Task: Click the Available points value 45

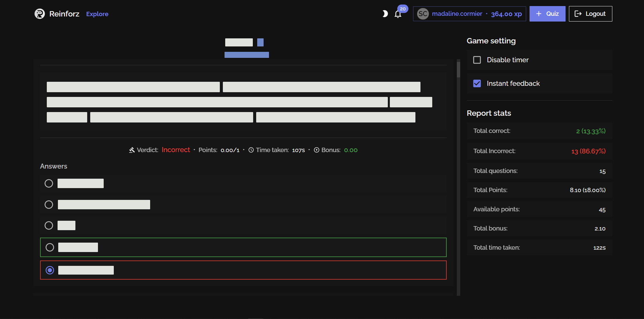Action: click(x=602, y=210)
